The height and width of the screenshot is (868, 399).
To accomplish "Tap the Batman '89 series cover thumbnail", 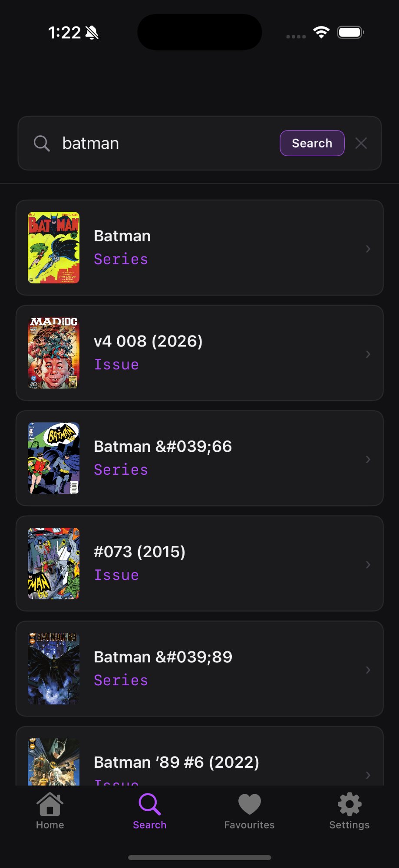I will pyautogui.click(x=54, y=669).
